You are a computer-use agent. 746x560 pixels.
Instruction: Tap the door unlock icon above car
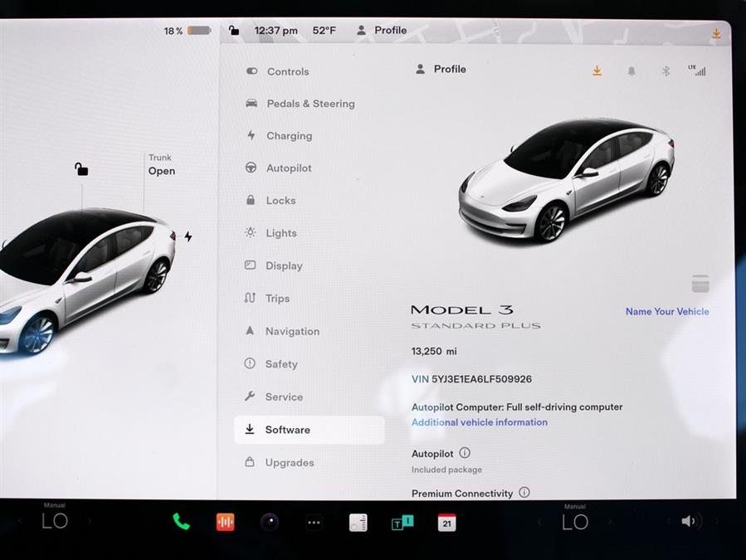[80, 169]
